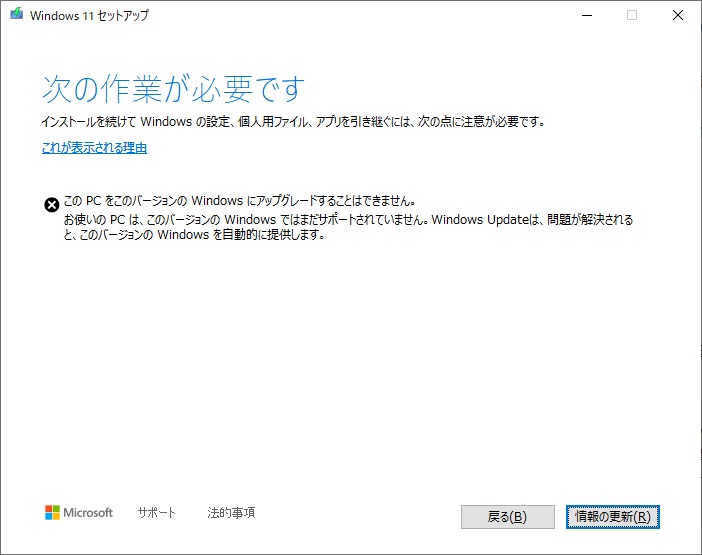
Task: Minimize the setup window
Action: point(587,15)
